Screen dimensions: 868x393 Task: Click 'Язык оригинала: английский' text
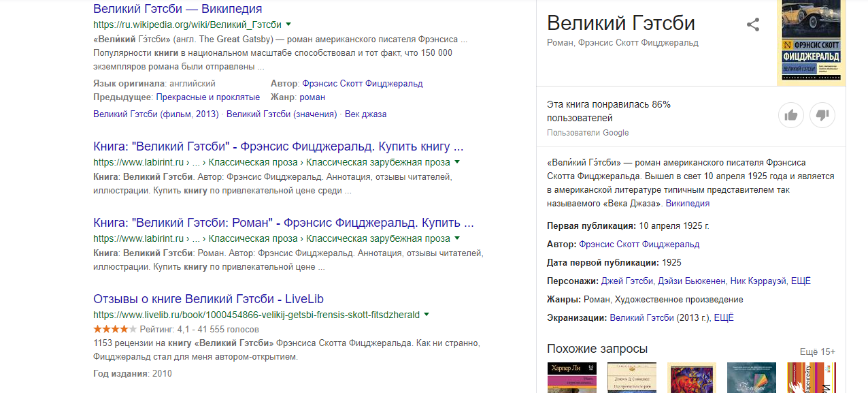click(x=154, y=83)
